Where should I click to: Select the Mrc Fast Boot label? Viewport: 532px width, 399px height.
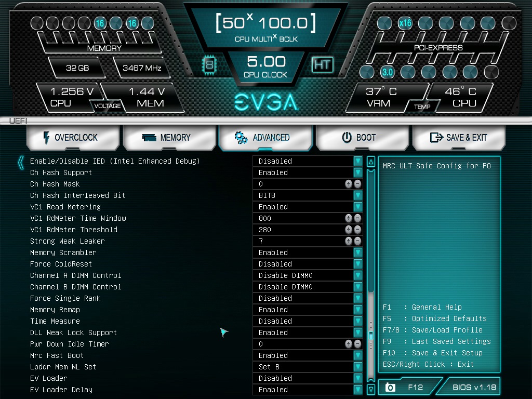tap(57, 355)
